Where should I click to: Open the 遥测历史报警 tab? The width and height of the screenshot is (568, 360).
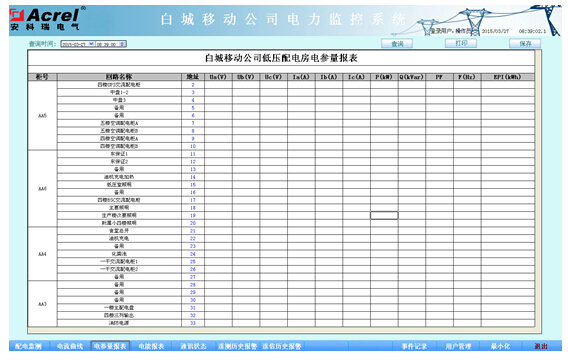[237, 346]
